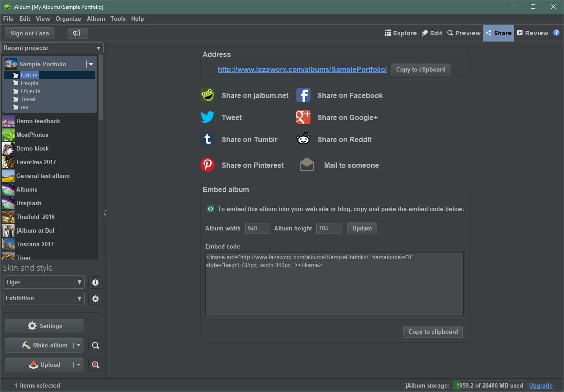Open style settings gear icon
This screenshot has height=392, width=564.
[95, 299]
